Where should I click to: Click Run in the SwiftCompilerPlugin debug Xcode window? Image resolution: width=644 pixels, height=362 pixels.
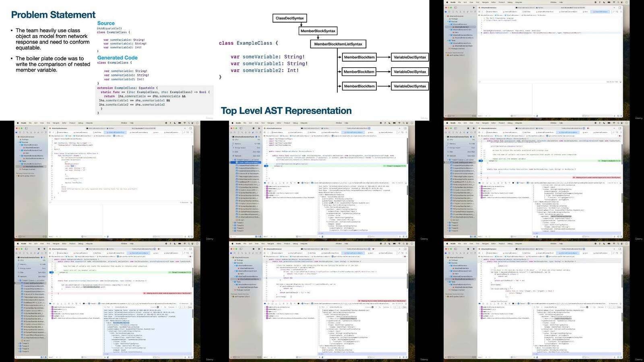[x=259, y=128]
